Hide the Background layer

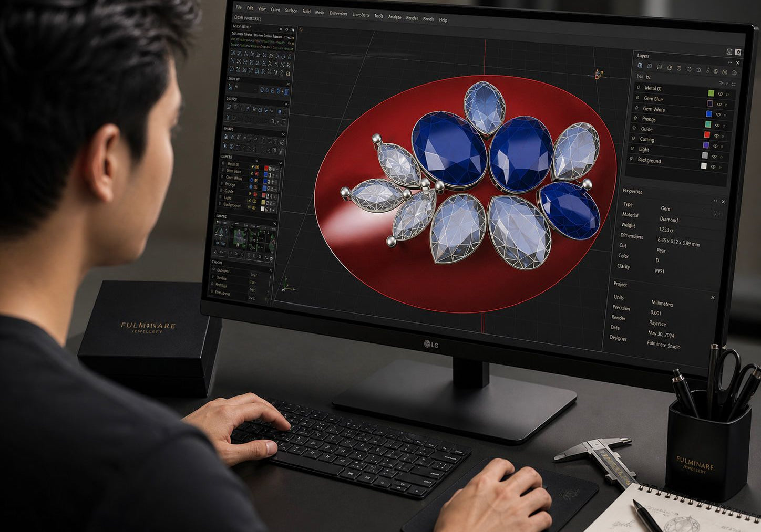tap(713, 167)
